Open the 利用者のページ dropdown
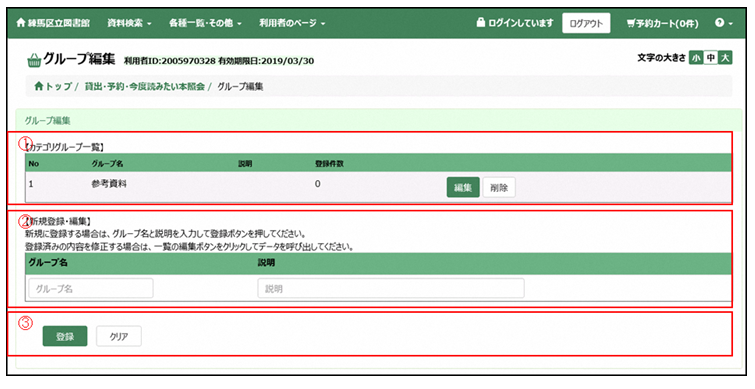 pyautogui.click(x=292, y=23)
